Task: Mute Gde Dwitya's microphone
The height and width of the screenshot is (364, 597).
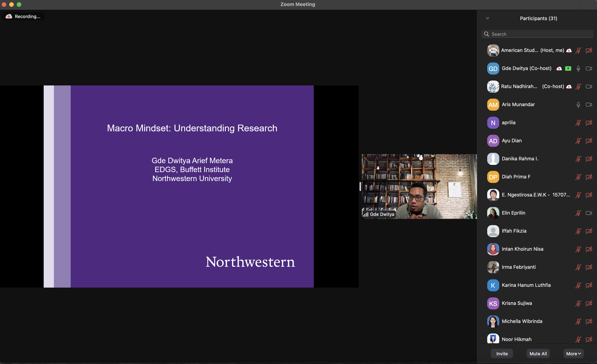Action: 578,69
